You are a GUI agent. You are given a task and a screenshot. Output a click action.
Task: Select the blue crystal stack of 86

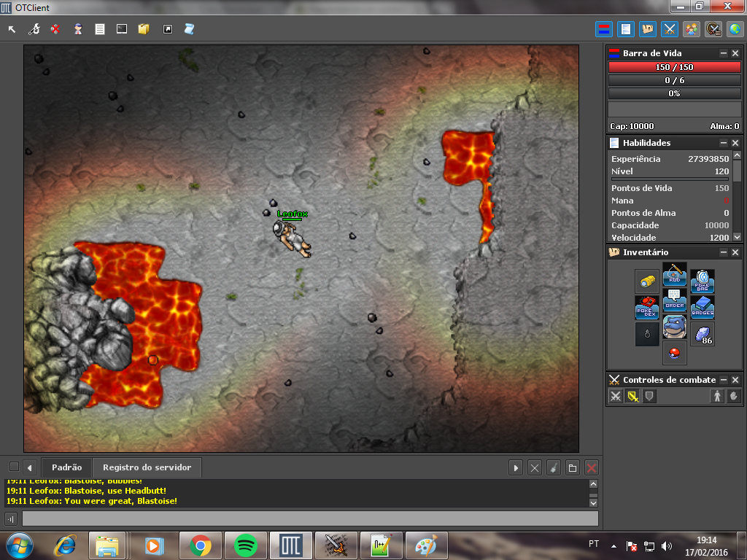point(703,334)
